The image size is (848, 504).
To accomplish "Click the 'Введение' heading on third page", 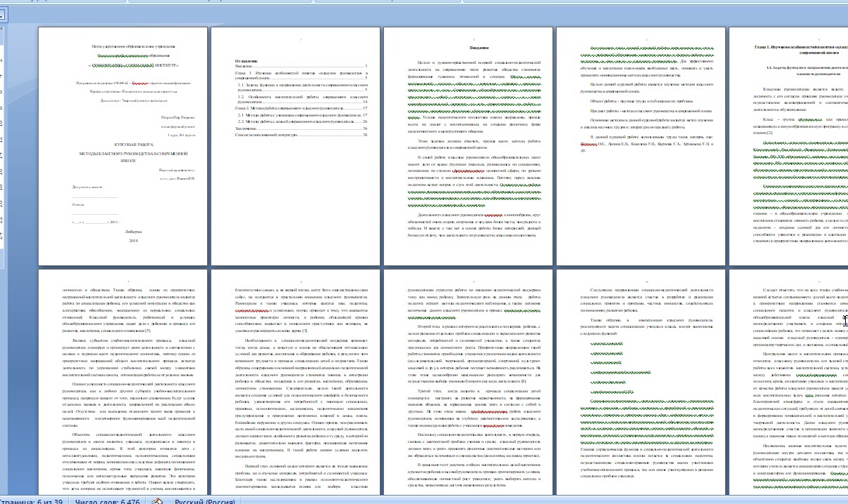I will click(479, 48).
